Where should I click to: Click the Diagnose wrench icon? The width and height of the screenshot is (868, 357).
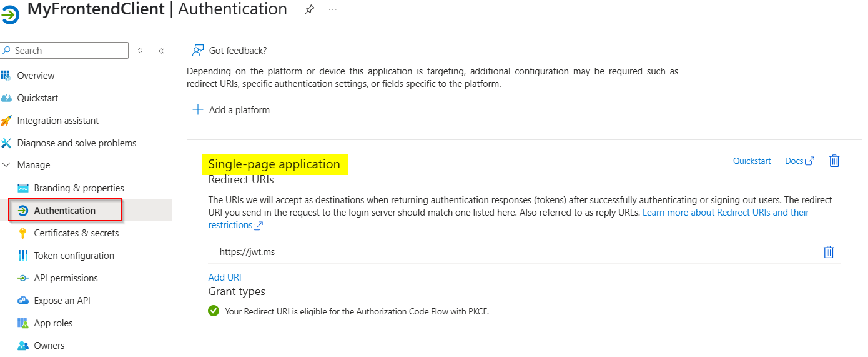[6, 143]
